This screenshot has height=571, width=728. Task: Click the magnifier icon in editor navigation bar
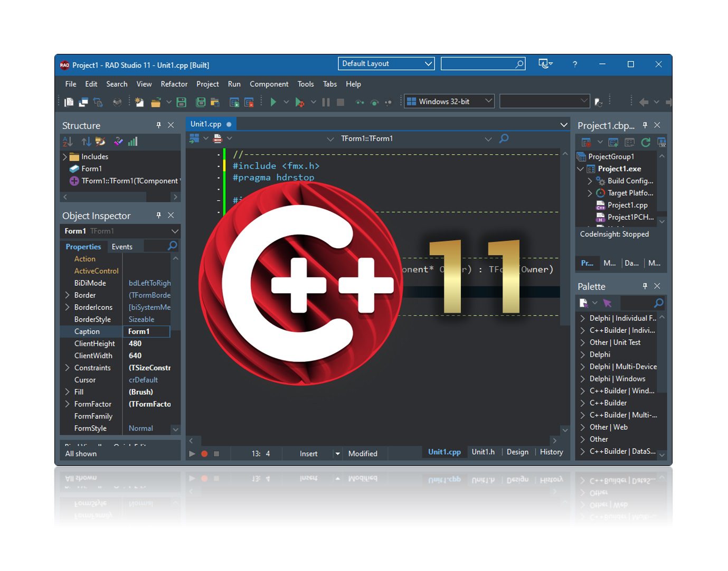tap(504, 138)
